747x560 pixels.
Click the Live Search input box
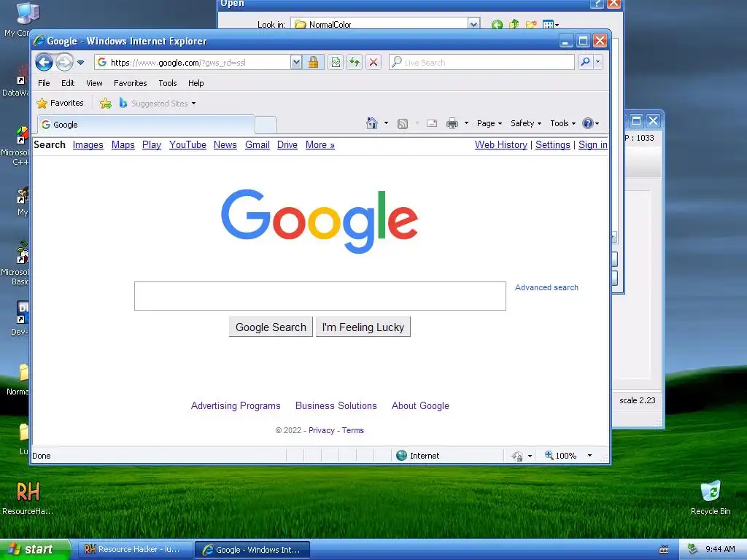pyautogui.click(x=481, y=63)
